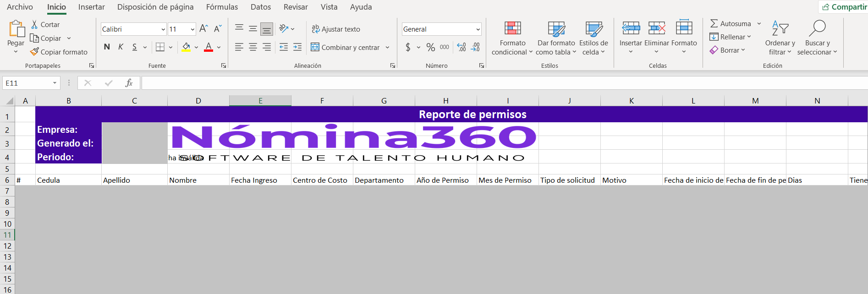Click the Insertar celdas icon
Image resolution: width=868 pixels, height=294 pixels.
point(631,28)
